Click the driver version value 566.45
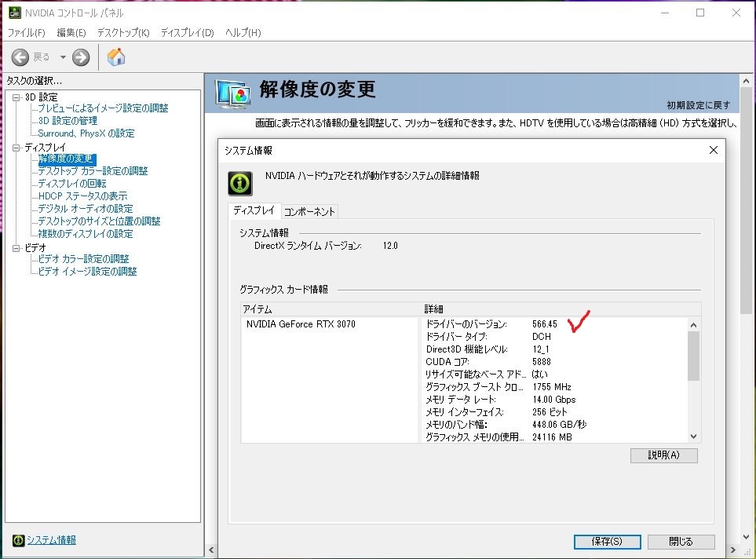Viewport: 756px width, 559px height. coord(545,324)
